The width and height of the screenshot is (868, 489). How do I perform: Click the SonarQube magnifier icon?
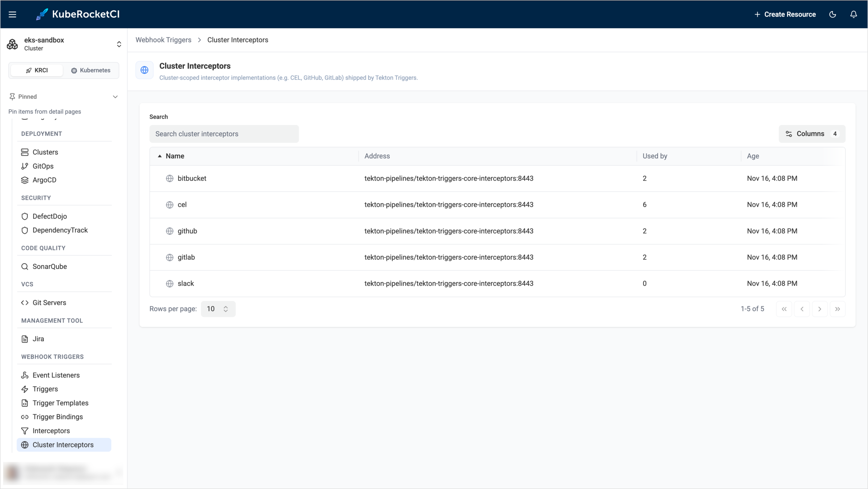25,266
